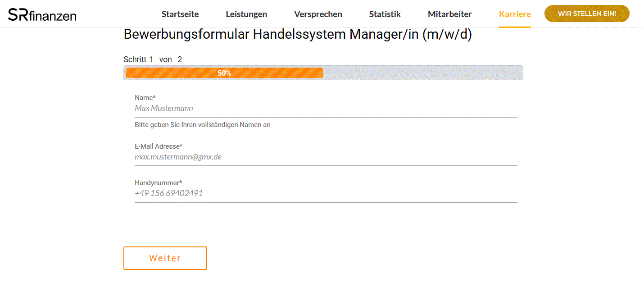Screen dimensions: 644x287
Task: Click the 'E-Mail Adresse*' label
Action: [x=159, y=146]
